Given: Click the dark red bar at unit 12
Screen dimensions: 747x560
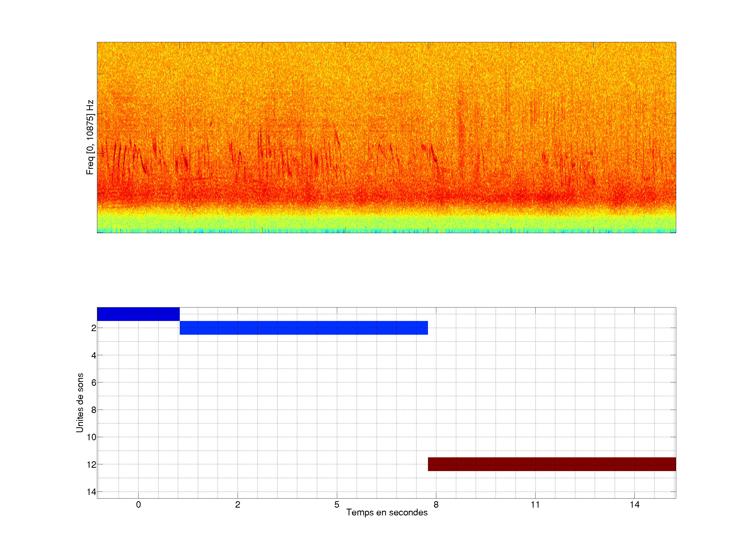Looking at the screenshot, I should coord(552,464).
